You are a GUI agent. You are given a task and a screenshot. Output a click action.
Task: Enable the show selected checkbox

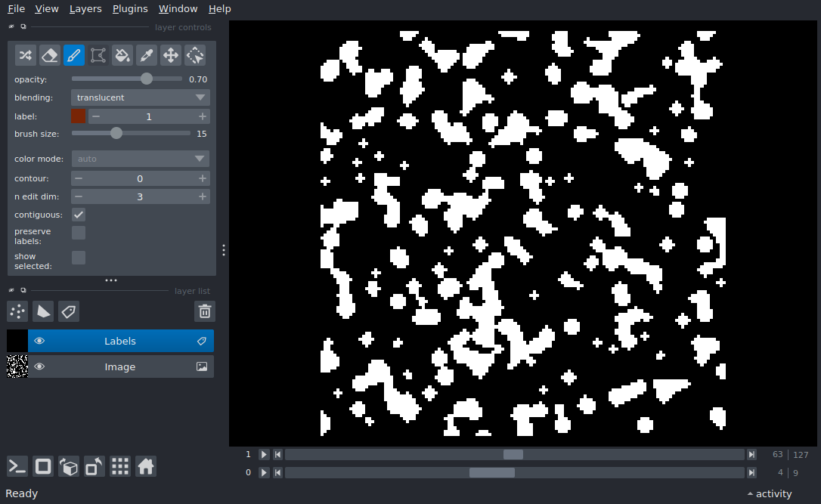click(x=79, y=258)
